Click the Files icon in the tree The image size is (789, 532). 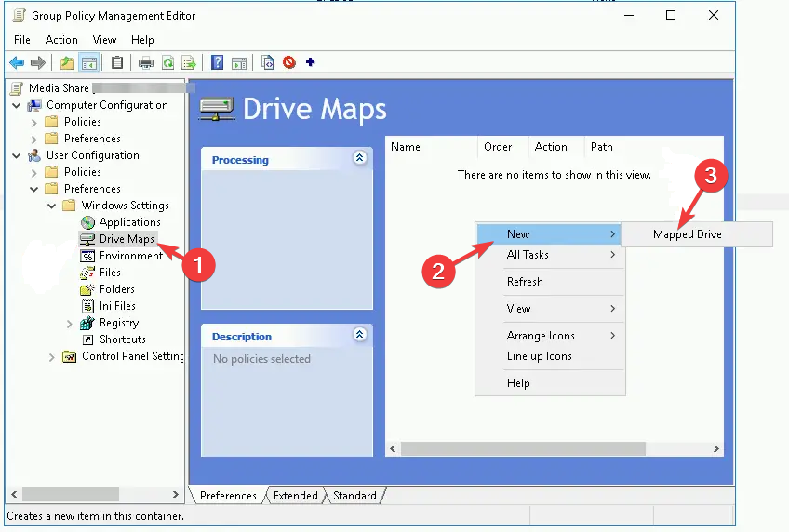pyautogui.click(x=87, y=273)
